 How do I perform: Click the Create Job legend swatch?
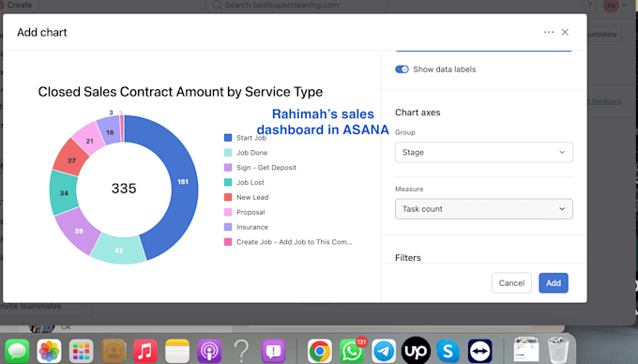pyautogui.click(x=228, y=242)
